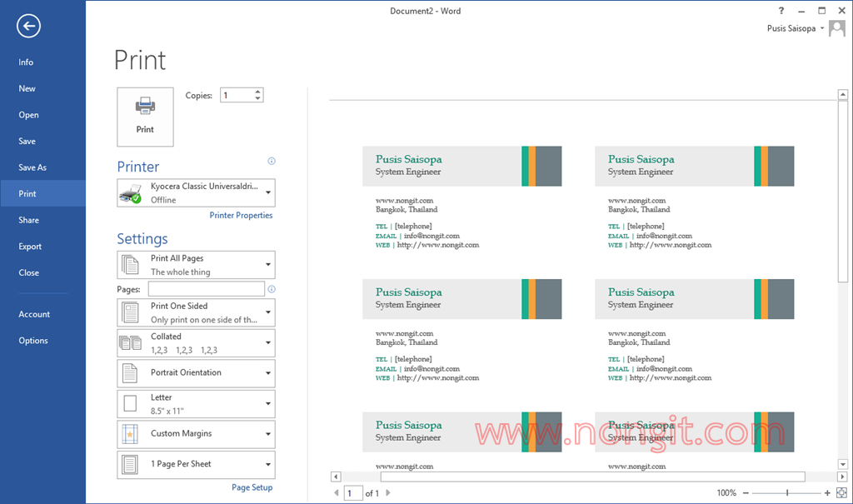Choose Save in the sidebar menu
This screenshot has width=853, height=504.
tap(43, 141)
